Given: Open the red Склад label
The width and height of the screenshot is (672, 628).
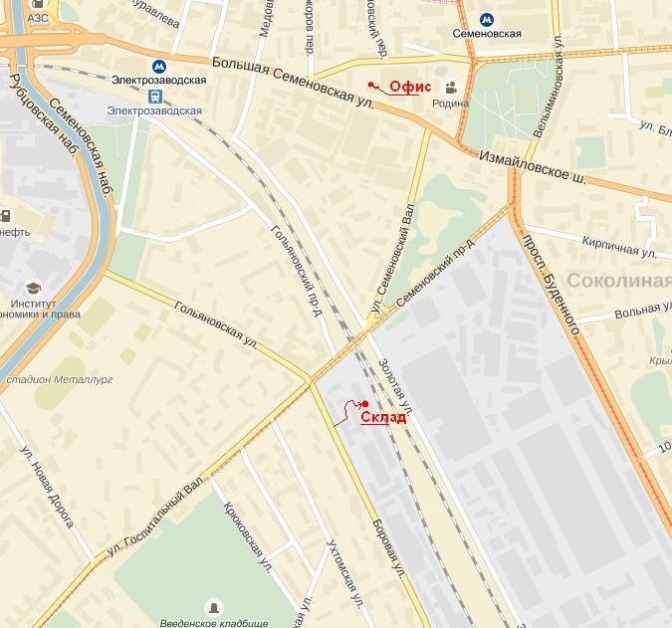Looking at the screenshot, I should pyautogui.click(x=383, y=417).
